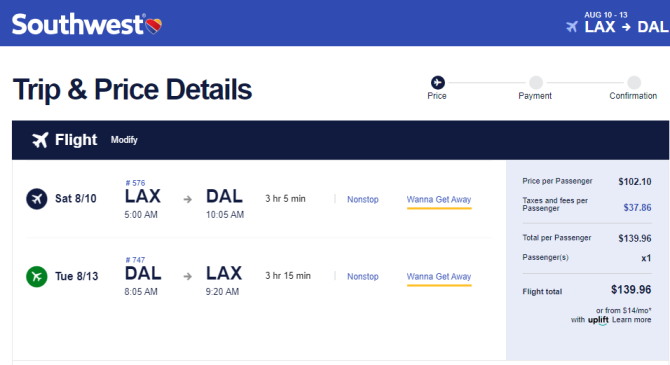This screenshot has height=365, width=670.
Task: Click the green returning flight icon for Tue 8/13
Action: click(x=37, y=276)
